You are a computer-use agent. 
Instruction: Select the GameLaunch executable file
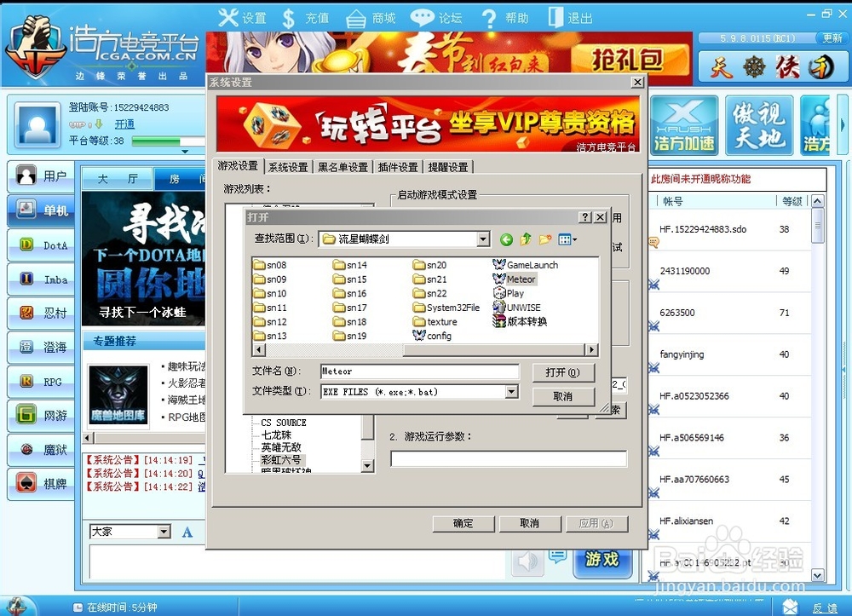point(526,264)
